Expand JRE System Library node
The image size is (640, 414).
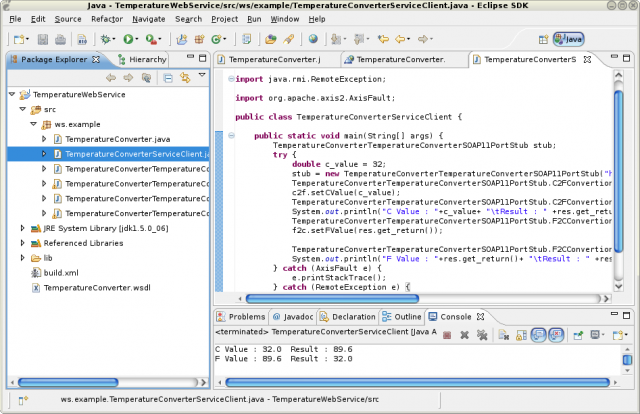pyautogui.click(x=23, y=228)
